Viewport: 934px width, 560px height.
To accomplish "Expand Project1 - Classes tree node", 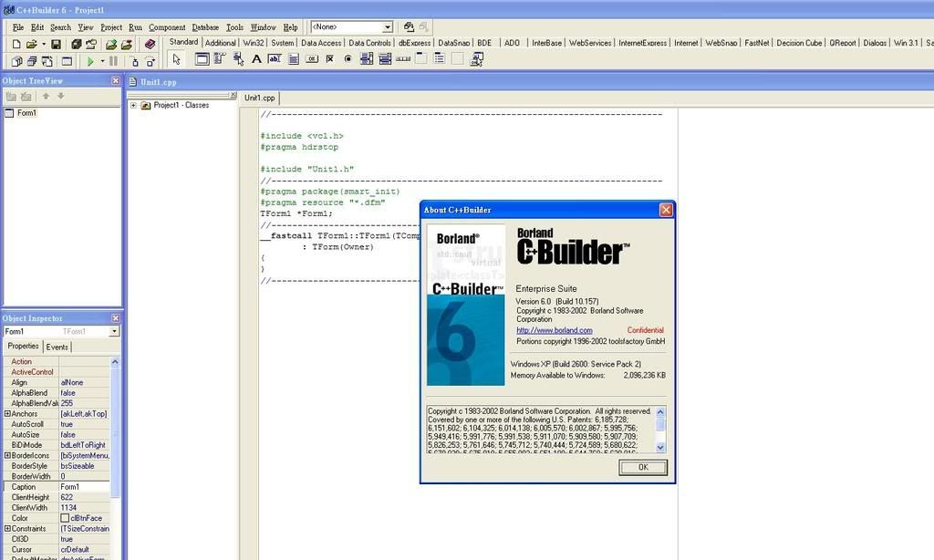I will (133, 106).
